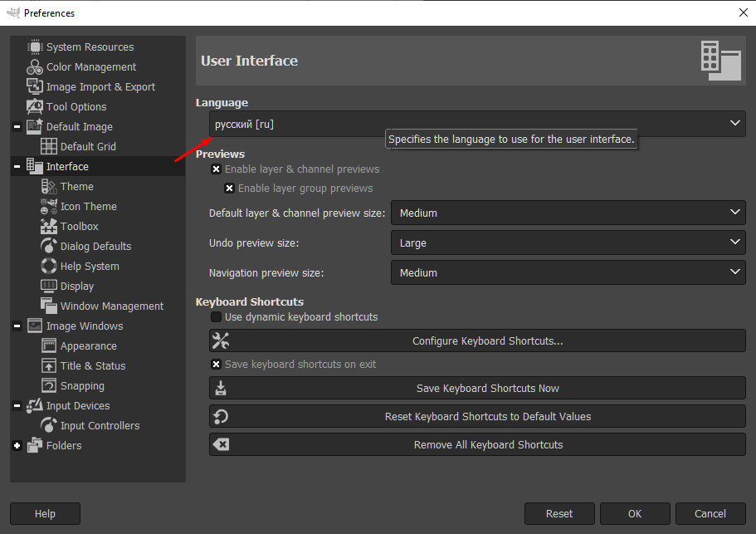Click the Help button
756x534 pixels.
(45, 514)
